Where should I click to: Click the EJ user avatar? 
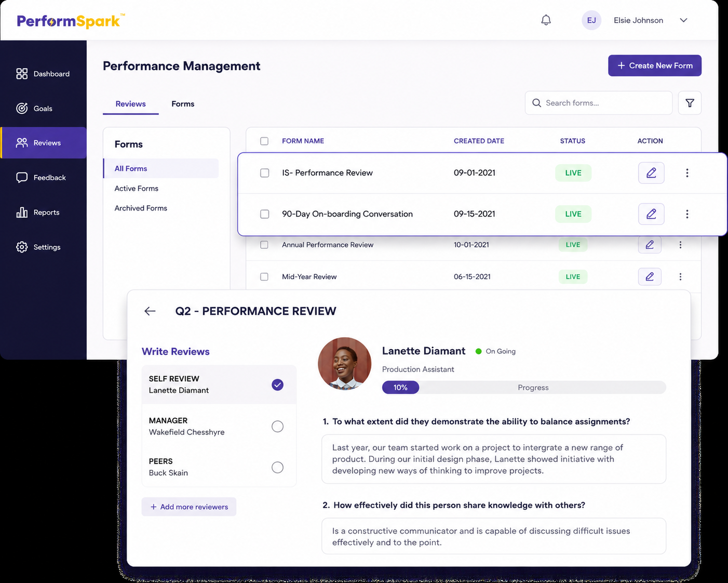(591, 20)
